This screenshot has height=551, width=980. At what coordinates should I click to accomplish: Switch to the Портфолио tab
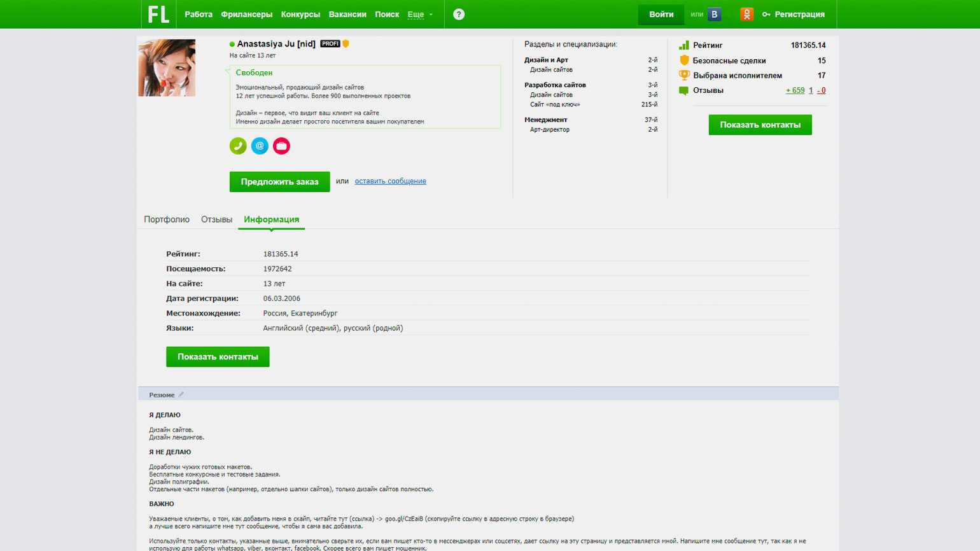click(x=167, y=220)
